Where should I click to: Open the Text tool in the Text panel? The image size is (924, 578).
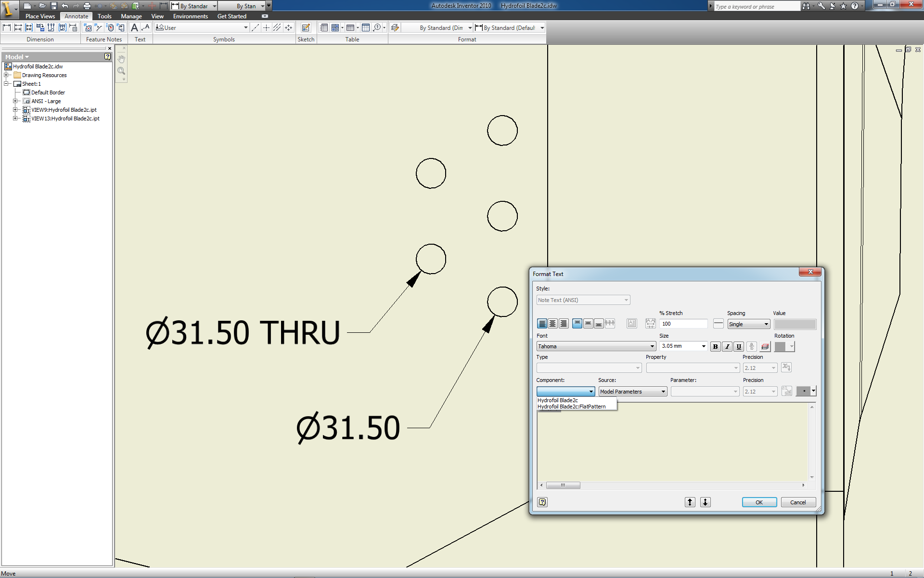click(135, 27)
